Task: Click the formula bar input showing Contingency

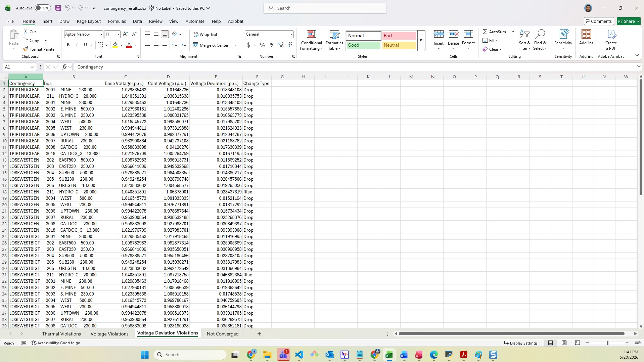Action: point(354,67)
